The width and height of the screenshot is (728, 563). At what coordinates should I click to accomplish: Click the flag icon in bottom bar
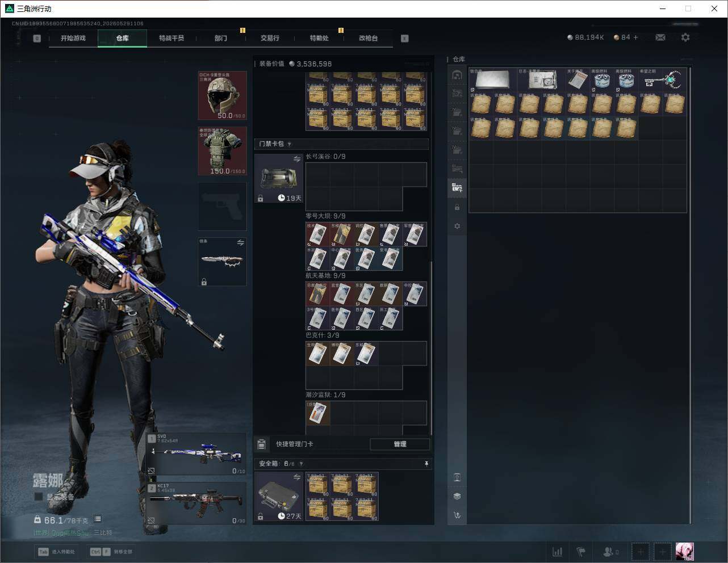pyautogui.click(x=581, y=552)
